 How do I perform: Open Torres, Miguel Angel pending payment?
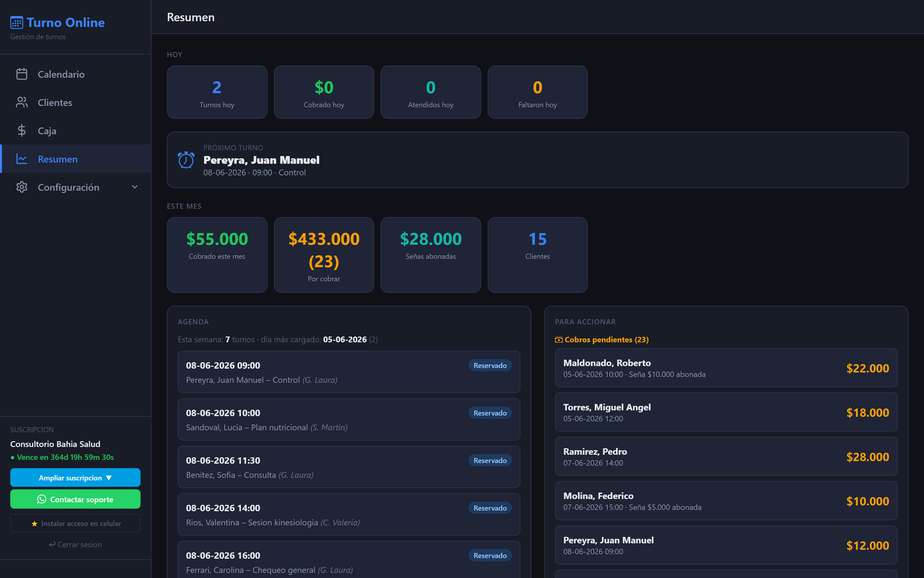726,412
